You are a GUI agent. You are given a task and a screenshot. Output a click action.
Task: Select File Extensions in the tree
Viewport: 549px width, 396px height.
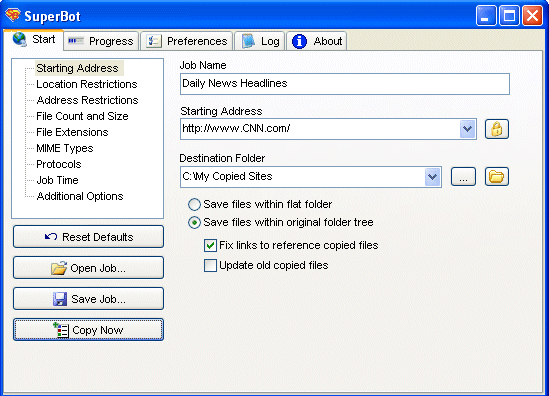pyautogui.click(x=72, y=132)
